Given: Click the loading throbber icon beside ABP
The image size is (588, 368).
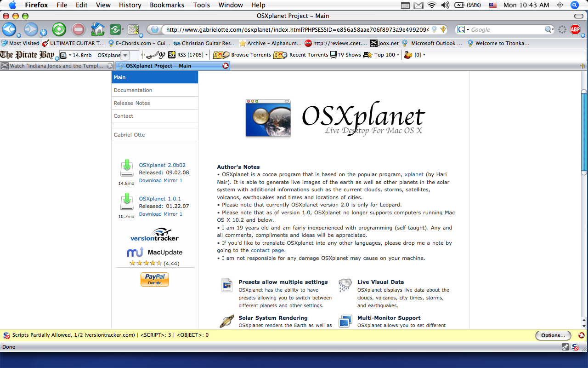Looking at the screenshot, I should [562, 29].
